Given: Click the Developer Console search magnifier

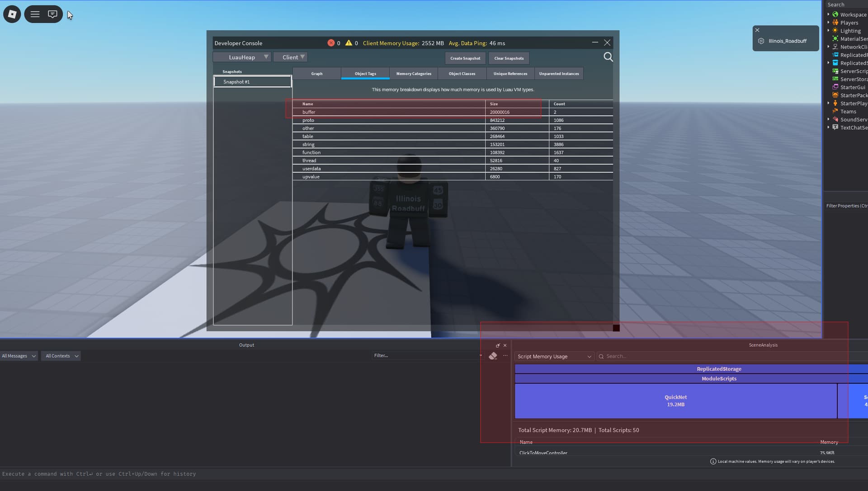Looking at the screenshot, I should pos(608,57).
